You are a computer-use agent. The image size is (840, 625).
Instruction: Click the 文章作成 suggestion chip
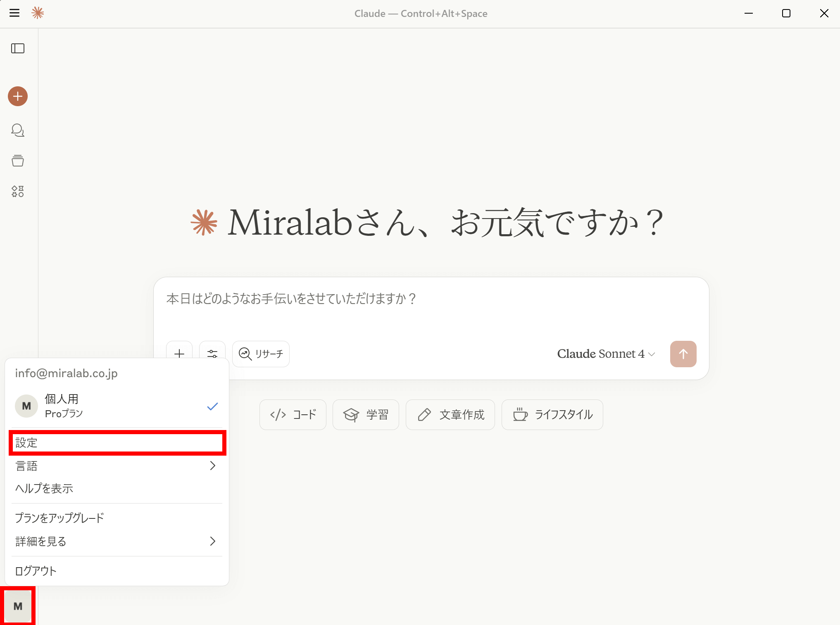coord(450,415)
